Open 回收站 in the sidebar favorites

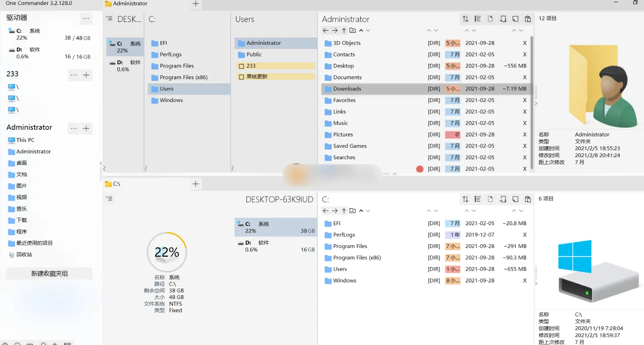coord(24,255)
